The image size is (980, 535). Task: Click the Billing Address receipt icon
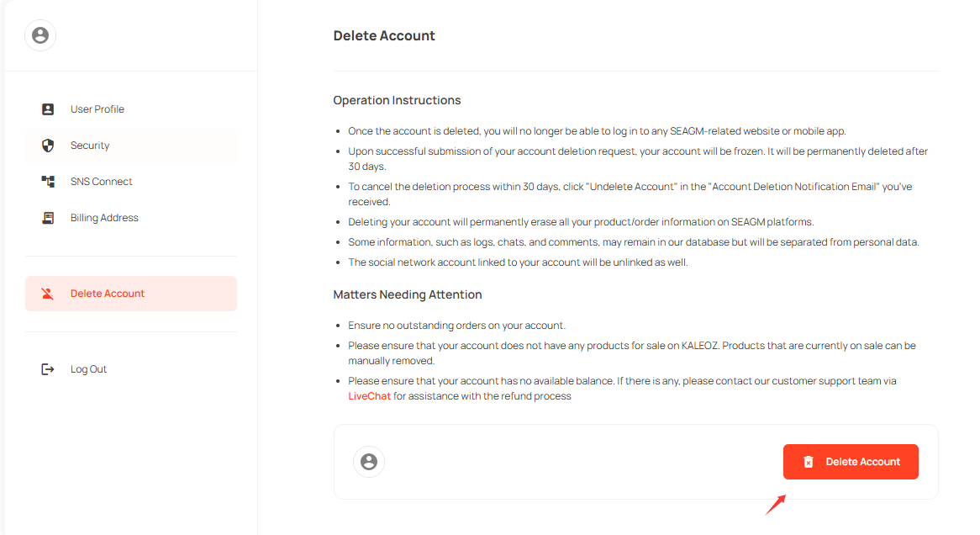pyautogui.click(x=48, y=218)
